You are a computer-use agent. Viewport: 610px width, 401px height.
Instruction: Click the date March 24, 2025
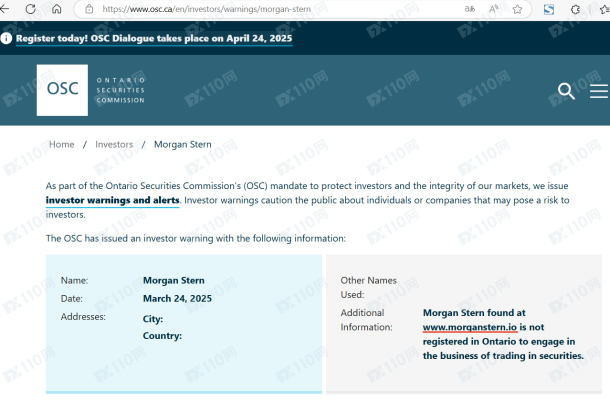[x=177, y=298]
